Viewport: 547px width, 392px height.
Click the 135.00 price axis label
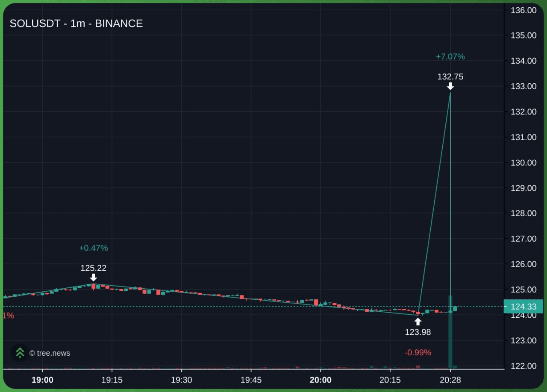tap(523, 35)
